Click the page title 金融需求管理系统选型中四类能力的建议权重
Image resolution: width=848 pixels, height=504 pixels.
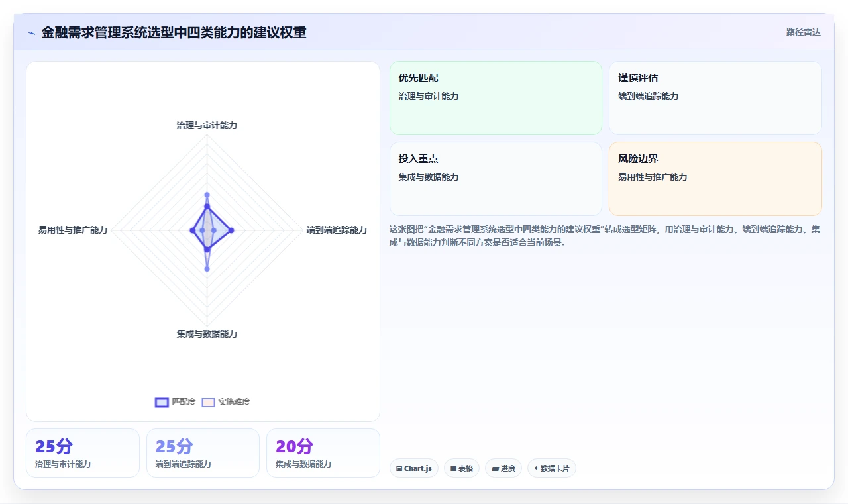(x=174, y=32)
